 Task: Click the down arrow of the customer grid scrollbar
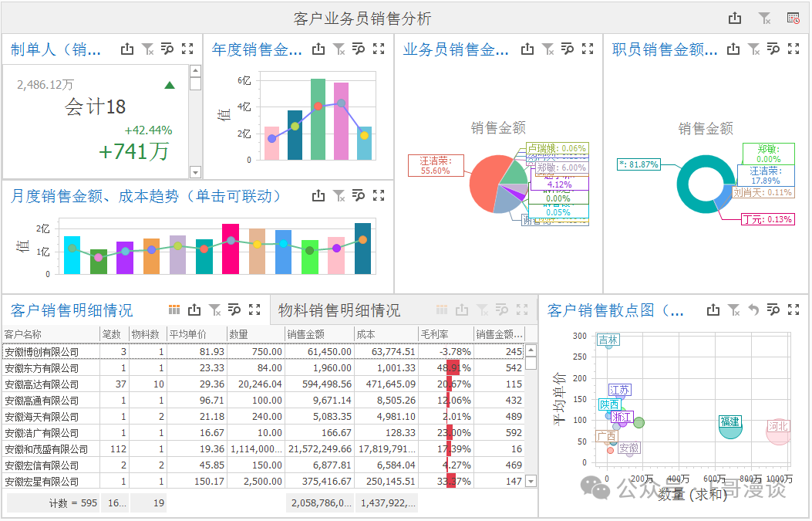[x=531, y=481]
